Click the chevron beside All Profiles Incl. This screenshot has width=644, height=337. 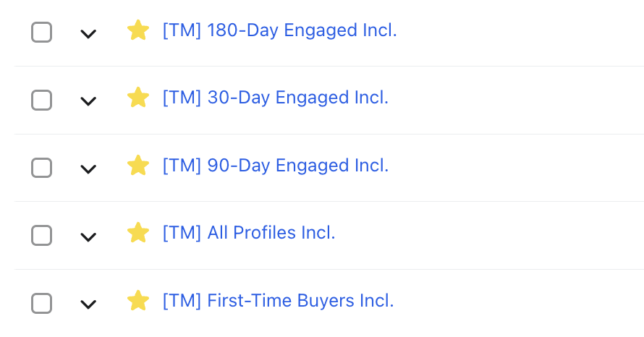88,236
